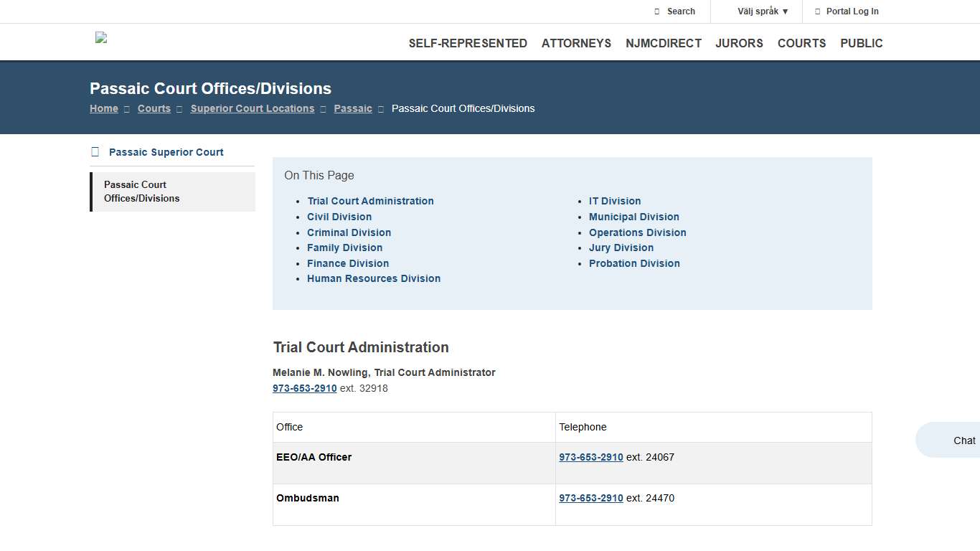Click the IT Division link

point(615,201)
